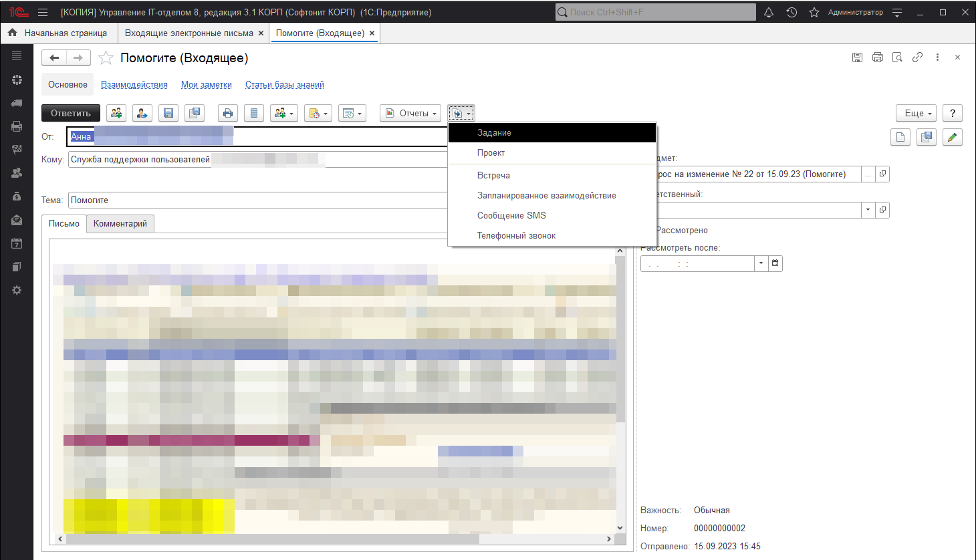The image size is (976, 560).
Task: Click the blank new document icon
Action: tap(900, 137)
